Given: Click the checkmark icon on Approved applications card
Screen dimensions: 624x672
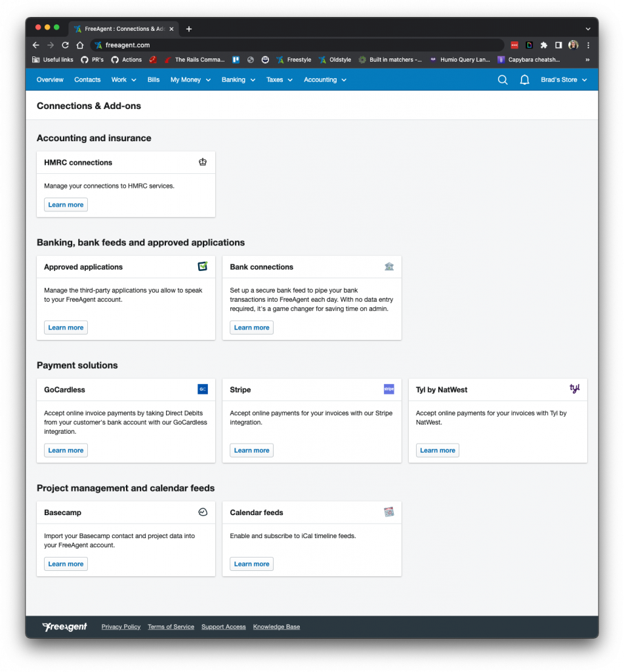Looking at the screenshot, I should click(x=203, y=266).
